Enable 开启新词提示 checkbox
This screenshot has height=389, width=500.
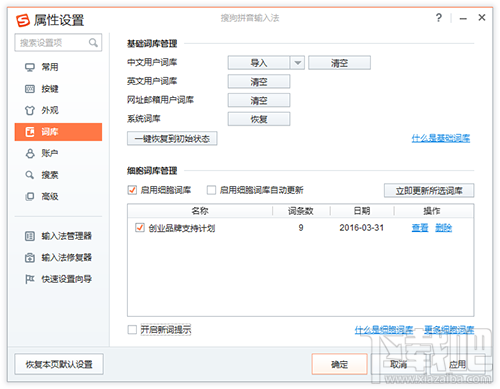click(132, 330)
